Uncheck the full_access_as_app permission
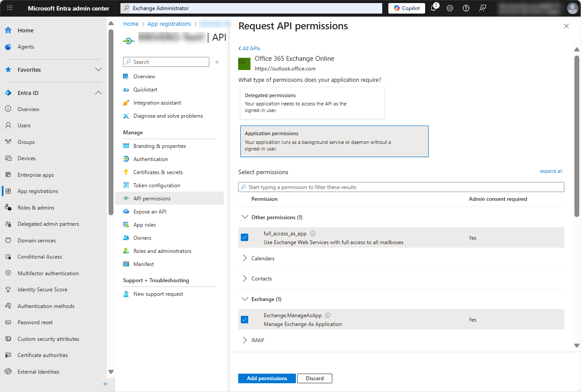The height and width of the screenshot is (392, 581). point(245,238)
